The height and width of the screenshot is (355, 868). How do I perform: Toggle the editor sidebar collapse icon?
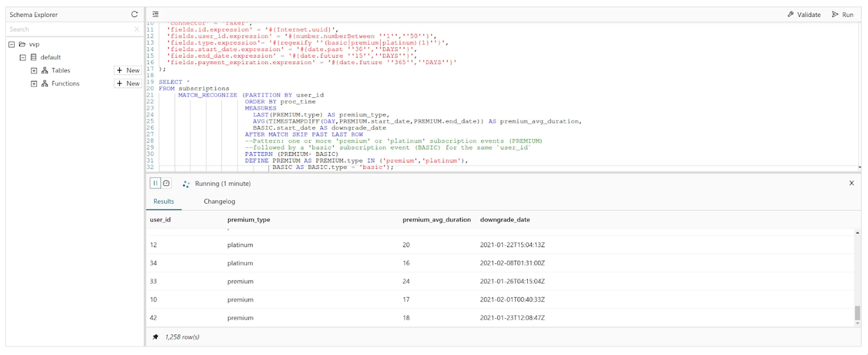click(x=155, y=14)
